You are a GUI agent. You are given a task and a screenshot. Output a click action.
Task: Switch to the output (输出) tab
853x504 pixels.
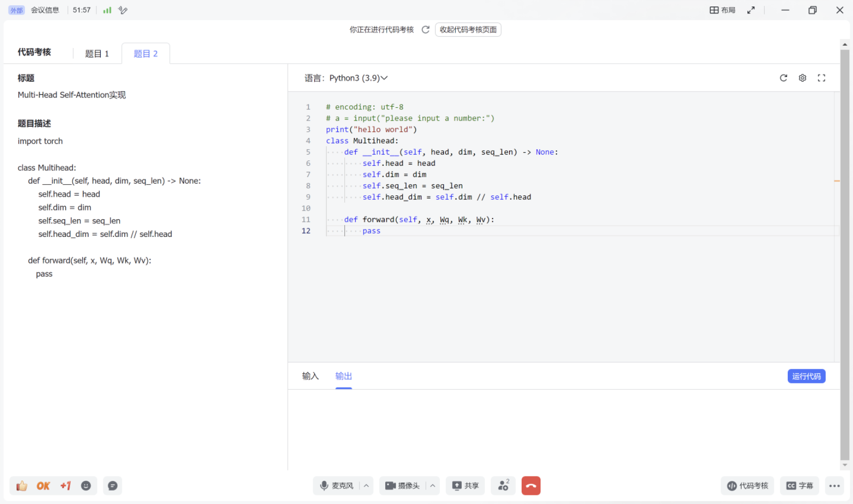point(343,376)
